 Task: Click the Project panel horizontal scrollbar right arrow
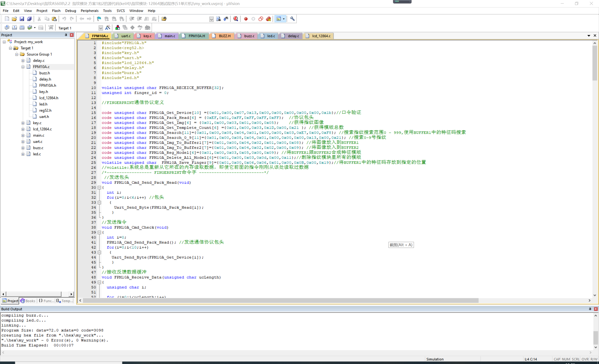[71, 294]
